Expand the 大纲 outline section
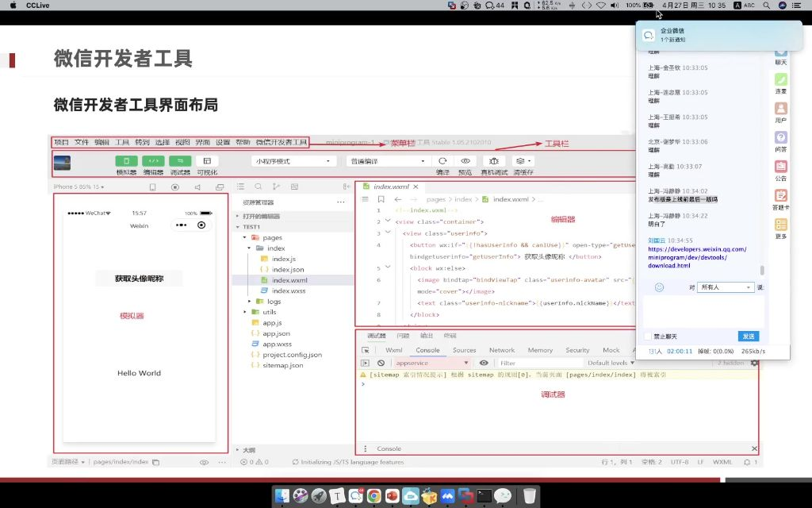 pos(238,450)
